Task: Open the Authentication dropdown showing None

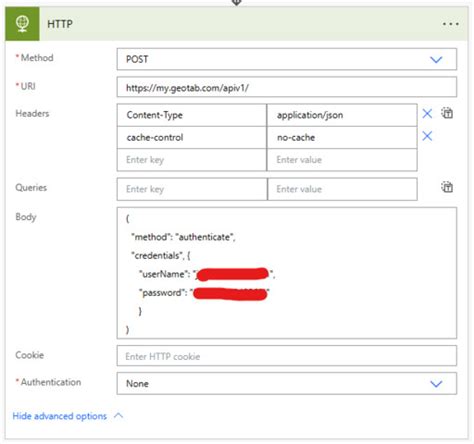Action: pos(287,384)
